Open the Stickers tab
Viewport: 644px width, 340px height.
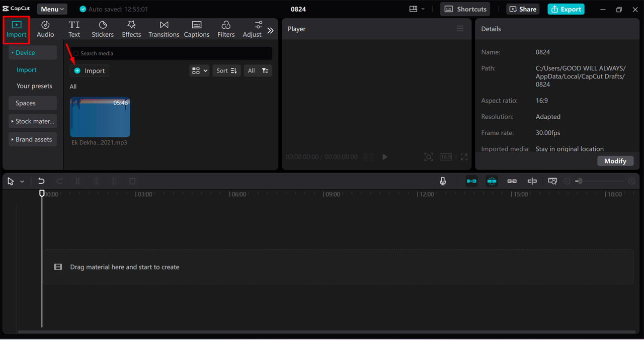[103, 29]
